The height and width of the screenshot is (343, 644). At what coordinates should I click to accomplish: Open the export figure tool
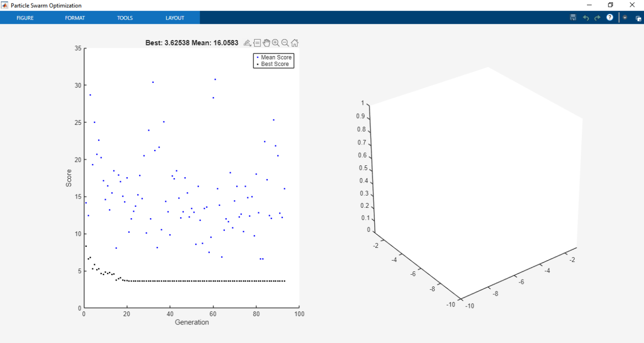[x=247, y=42]
